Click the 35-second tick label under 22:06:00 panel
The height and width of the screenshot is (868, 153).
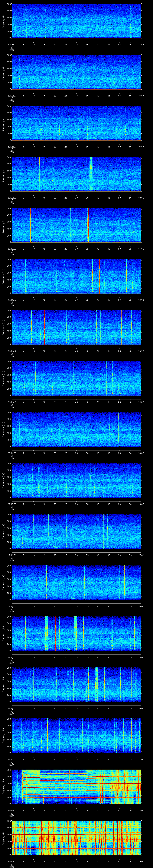(x=87, y=44)
